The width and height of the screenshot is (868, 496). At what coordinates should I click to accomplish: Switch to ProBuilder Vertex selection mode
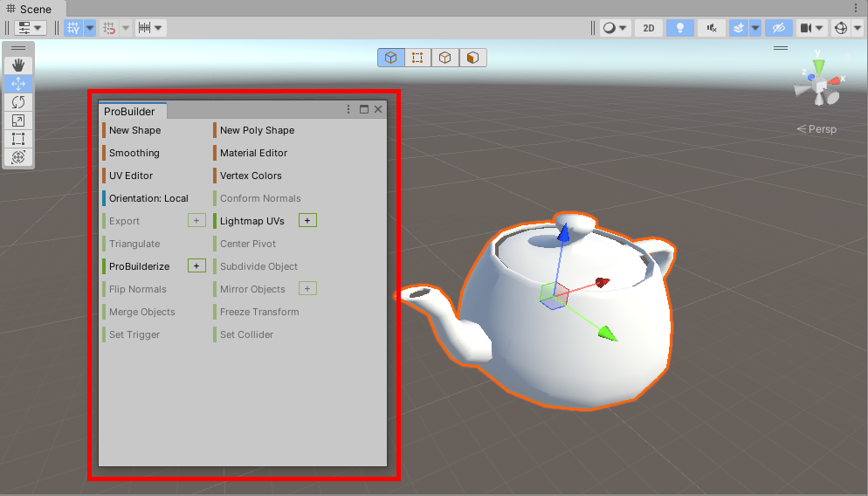tap(418, 58)
